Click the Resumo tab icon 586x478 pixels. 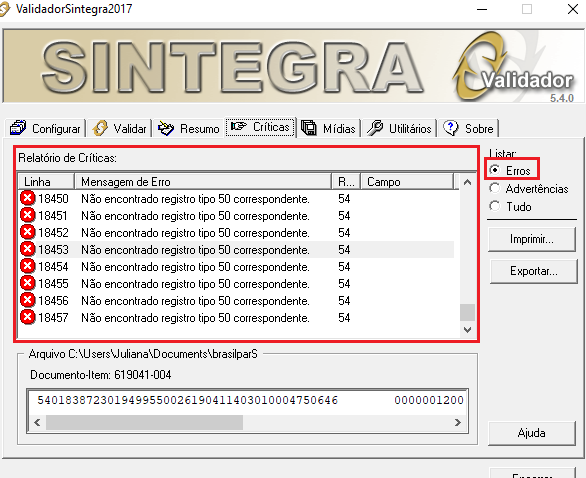click(x=166, y=128)
